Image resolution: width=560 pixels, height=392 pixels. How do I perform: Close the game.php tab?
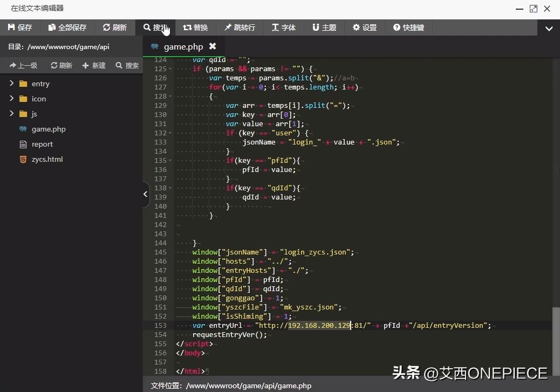coord(213,46)
